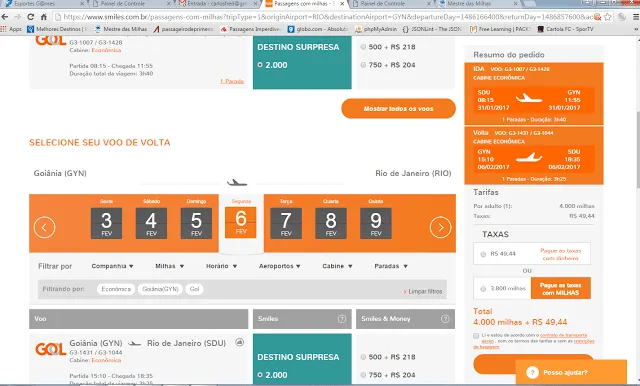Go to browser home page icon
Viewport: 640px width, 386px height.
[44, 17]
